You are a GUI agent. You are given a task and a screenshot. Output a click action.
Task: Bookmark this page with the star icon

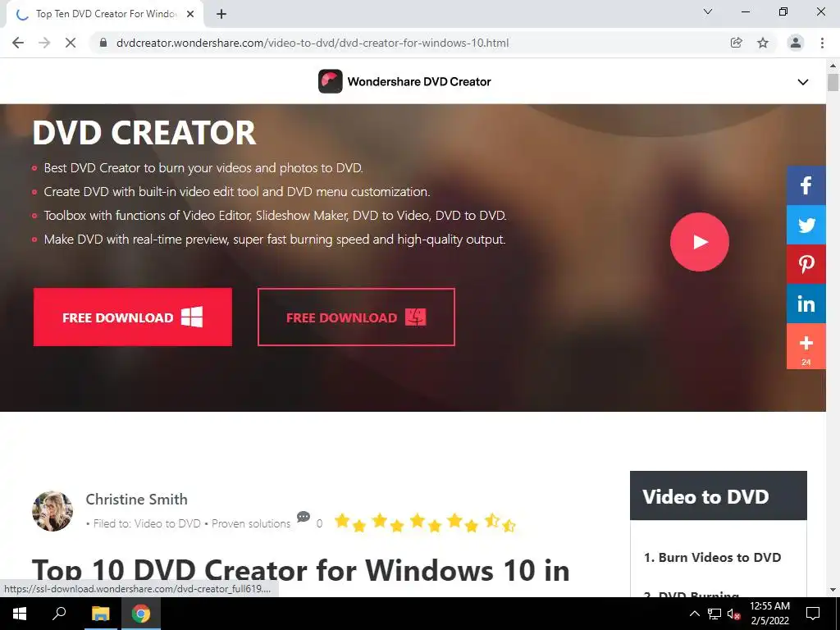click(763, 43)
